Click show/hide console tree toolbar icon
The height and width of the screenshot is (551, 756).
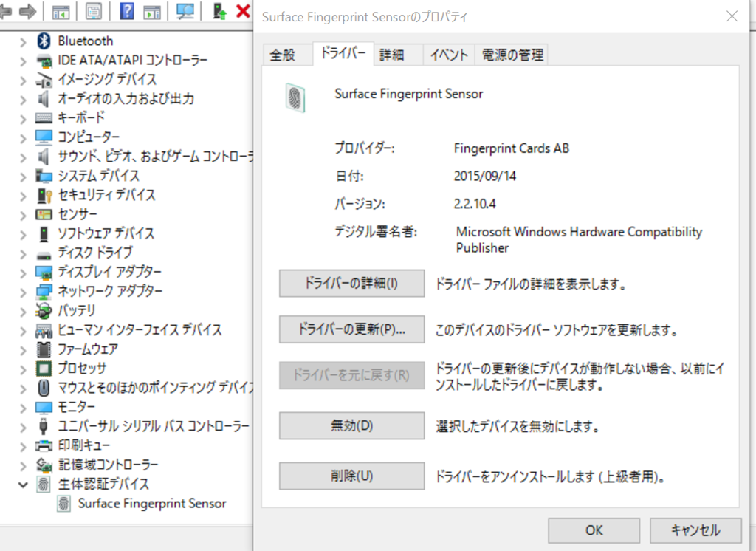click(61, 12)
